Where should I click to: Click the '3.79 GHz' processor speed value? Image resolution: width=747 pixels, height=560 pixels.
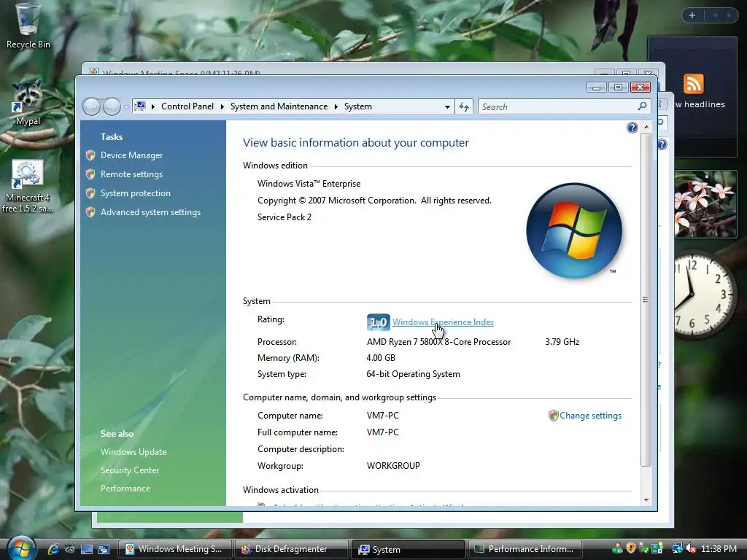pos(562,342)
